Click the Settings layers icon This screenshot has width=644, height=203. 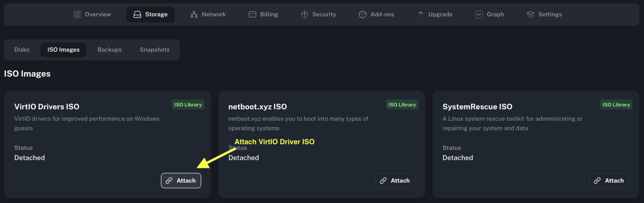click(530, 14)
